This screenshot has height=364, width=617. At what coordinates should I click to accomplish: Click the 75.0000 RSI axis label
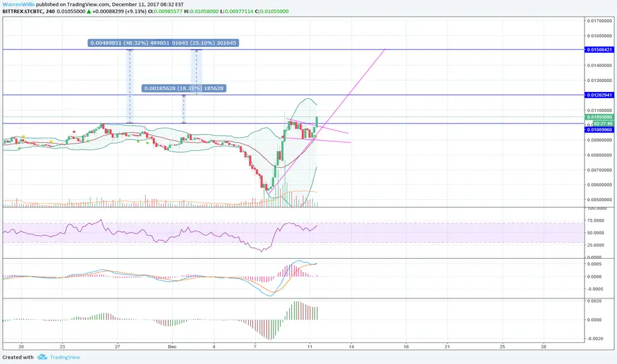pyautogui.click(x=596, y=220)
